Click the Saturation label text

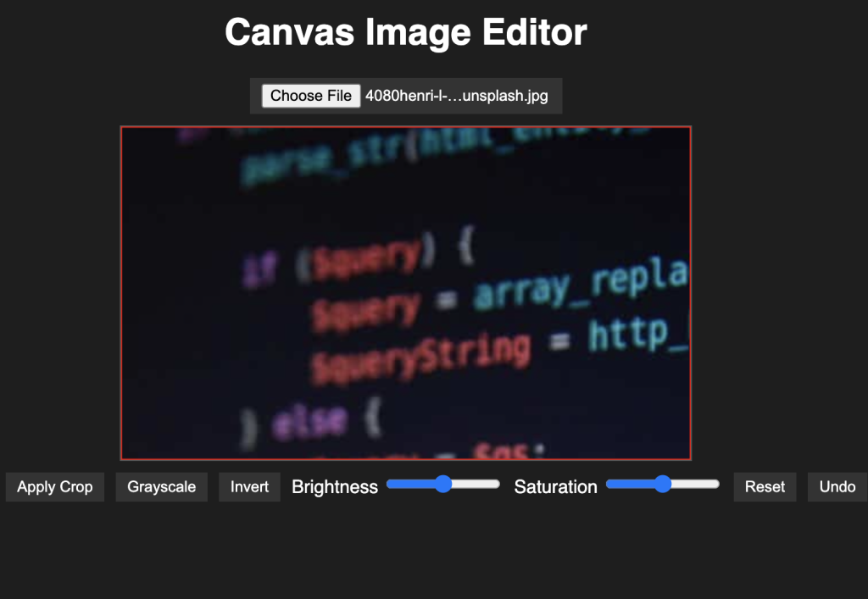pos(555,486)
